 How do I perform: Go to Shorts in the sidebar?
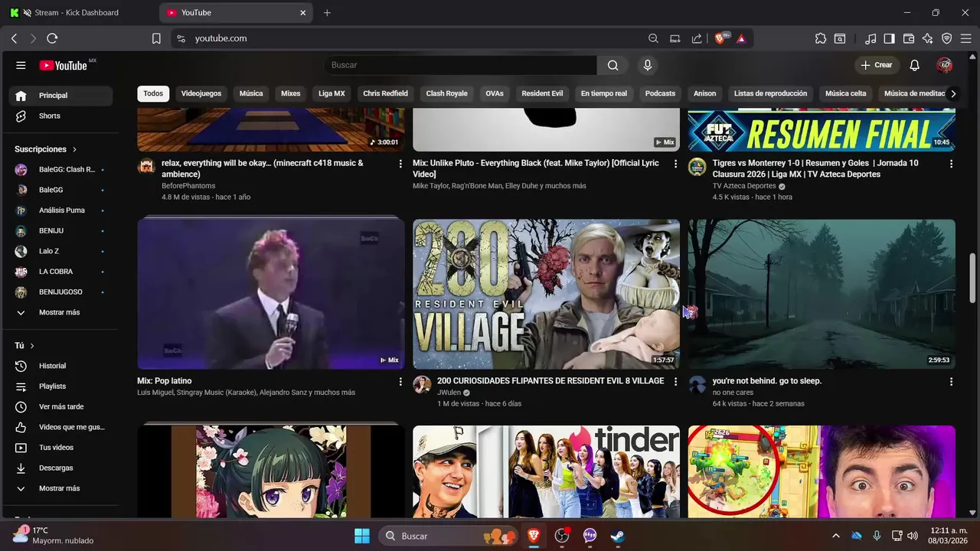[x=60, y=116]
